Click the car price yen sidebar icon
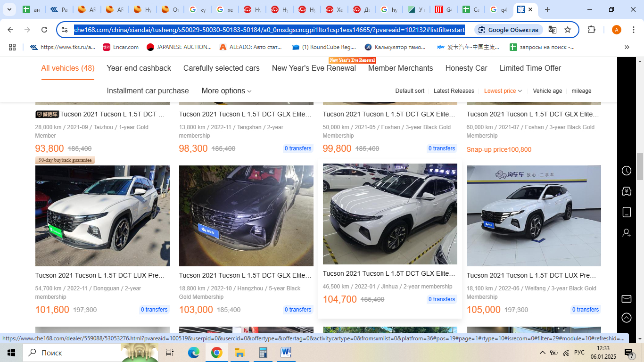Screen dimensions: 644x362 pos(626,191)
